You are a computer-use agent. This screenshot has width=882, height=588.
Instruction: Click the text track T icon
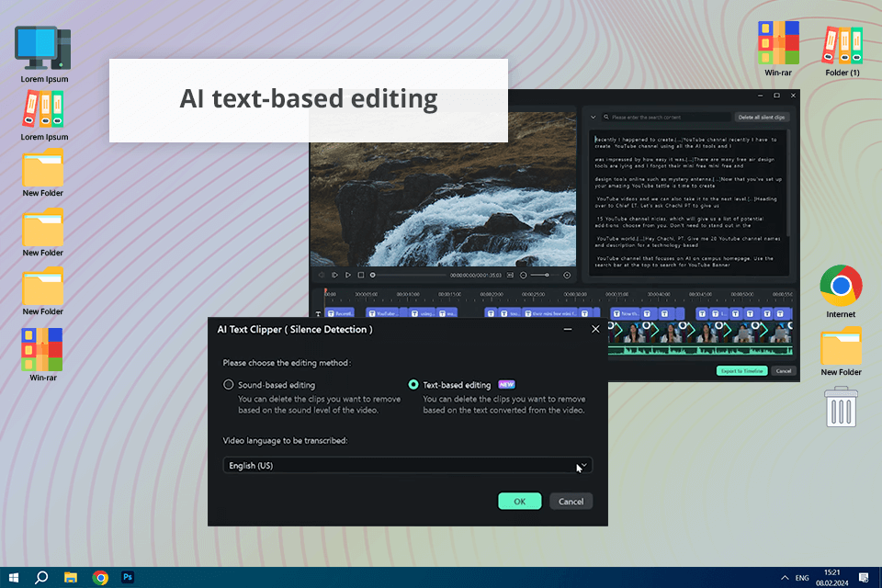[x=318, y=314]
